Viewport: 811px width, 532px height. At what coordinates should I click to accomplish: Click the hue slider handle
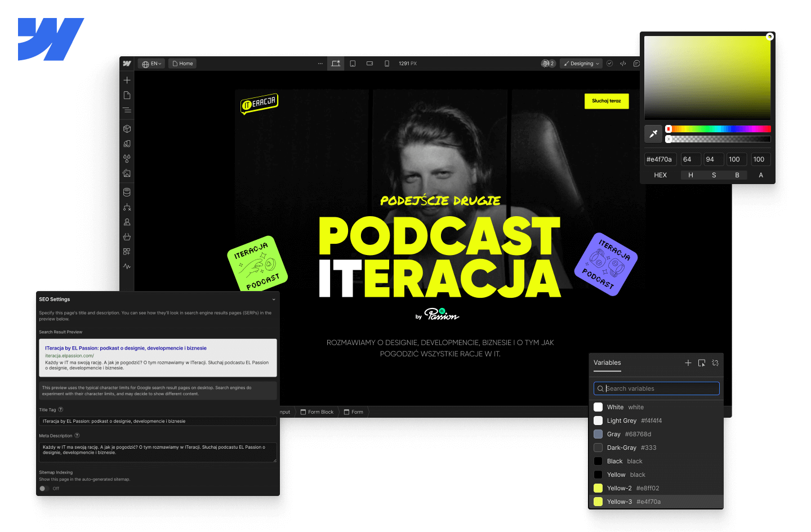(x=669, y=129)
